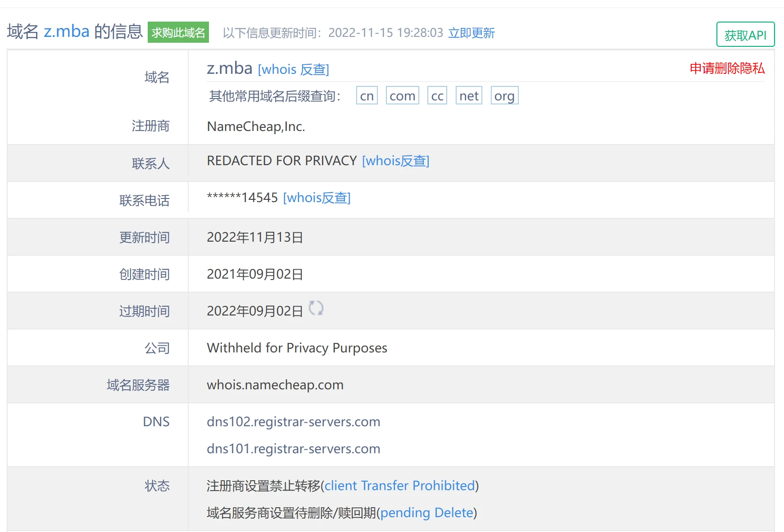This screenshot has width=784, height=532.
Task: Click the dns101.registrar-servers.com entry
Action: (293, 449)
